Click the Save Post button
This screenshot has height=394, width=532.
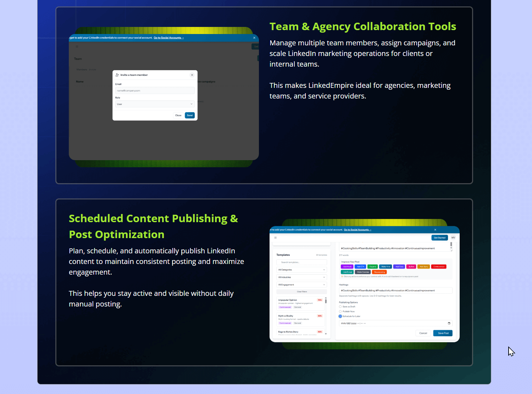pyautogui.click(x=443, y=333)
